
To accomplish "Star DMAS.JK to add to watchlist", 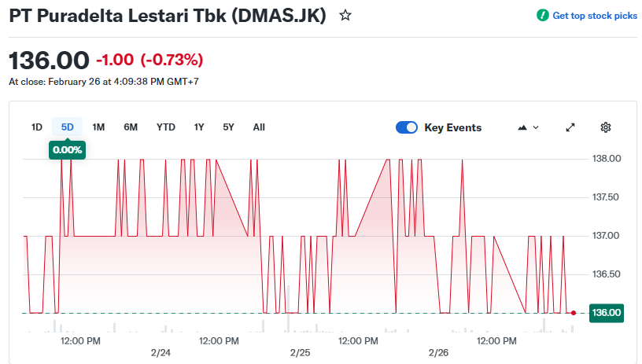I will 345,16.
